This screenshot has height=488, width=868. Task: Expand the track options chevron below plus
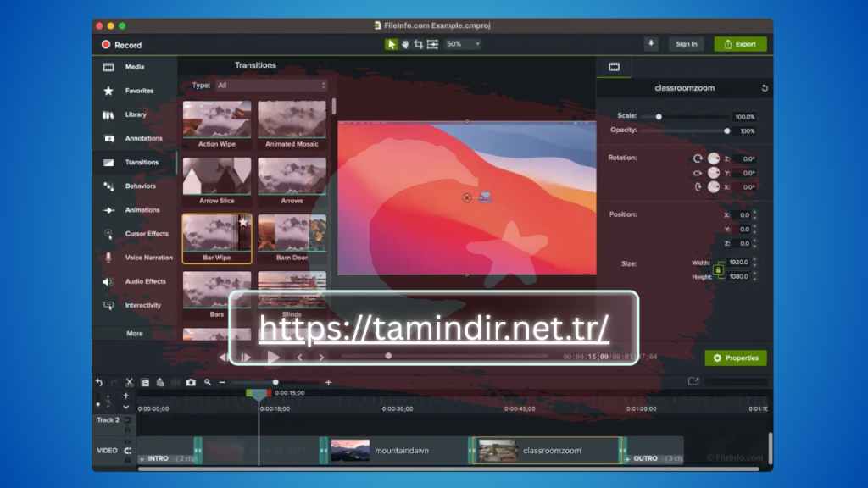click(126, 407)
